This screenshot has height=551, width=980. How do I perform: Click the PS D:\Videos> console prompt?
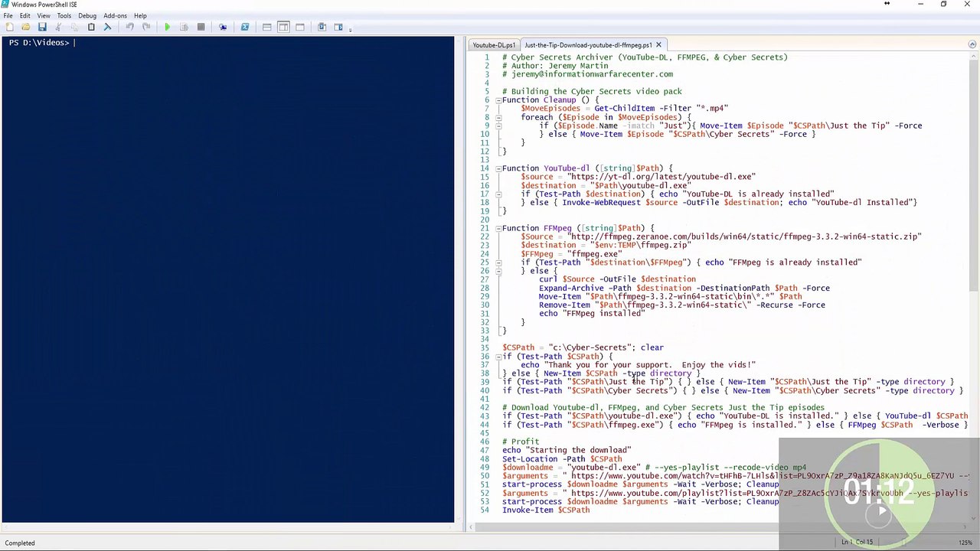coord(39,43)
